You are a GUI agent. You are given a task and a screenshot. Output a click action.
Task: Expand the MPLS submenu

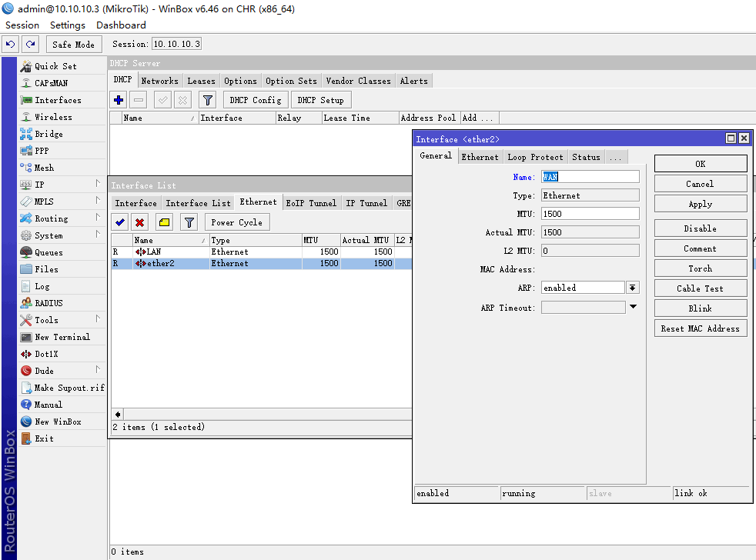point(60,202)
